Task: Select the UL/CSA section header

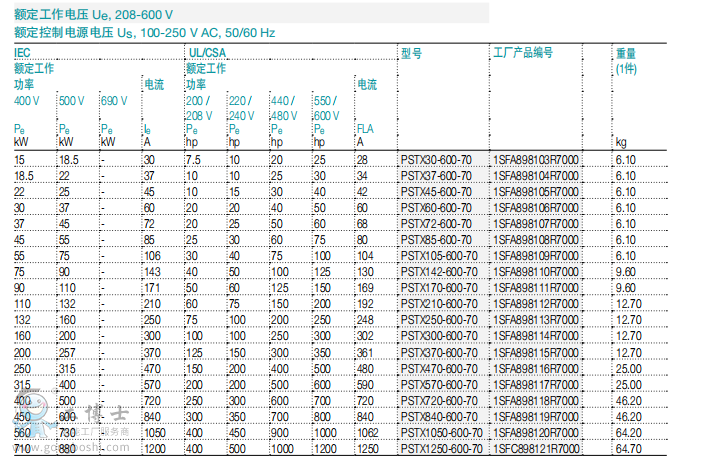Action: [204, 52]
